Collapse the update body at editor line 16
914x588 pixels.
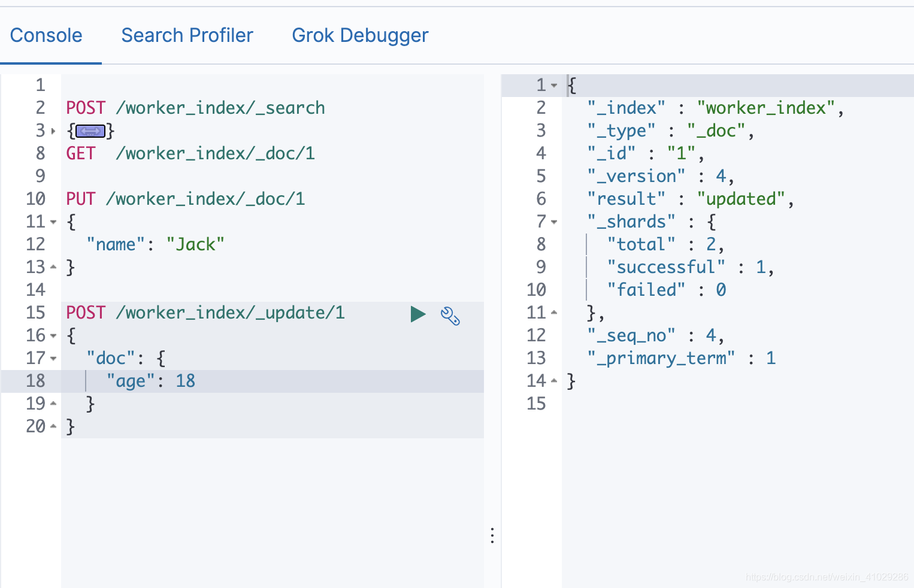53,335
